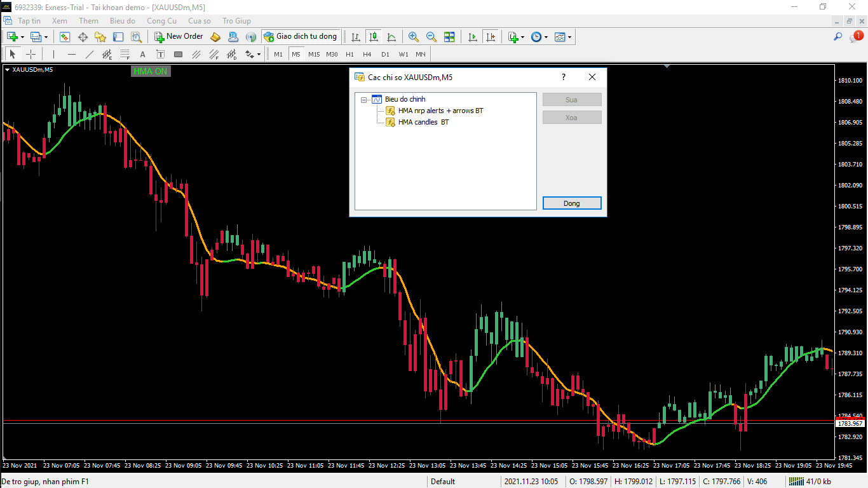Click the New Order button

pos(179,37)
